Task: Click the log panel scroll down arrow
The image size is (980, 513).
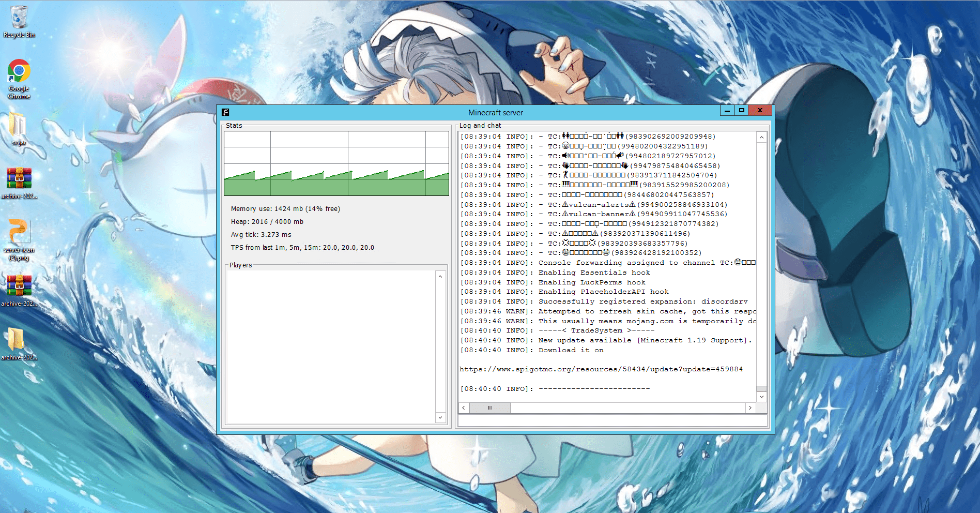Action: click(761, 397)
